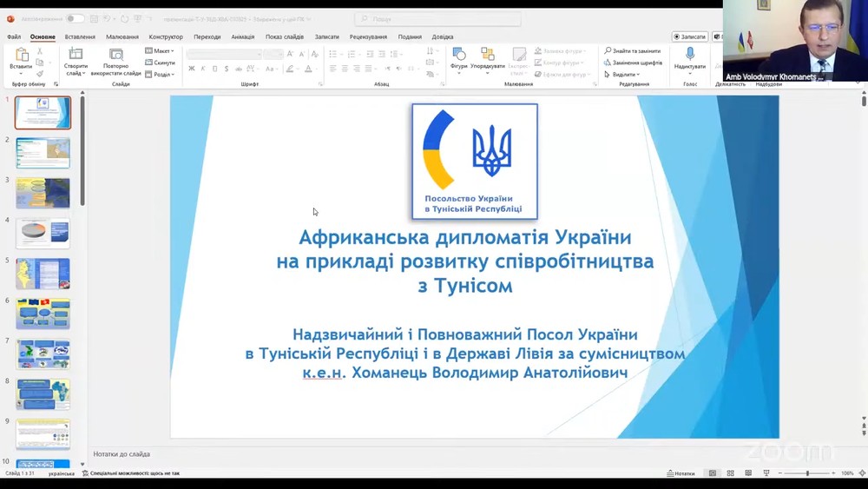Viewport: 868px width, 489px height.
Task: Select slide 2 thumbnail
Action: point(43,154)
